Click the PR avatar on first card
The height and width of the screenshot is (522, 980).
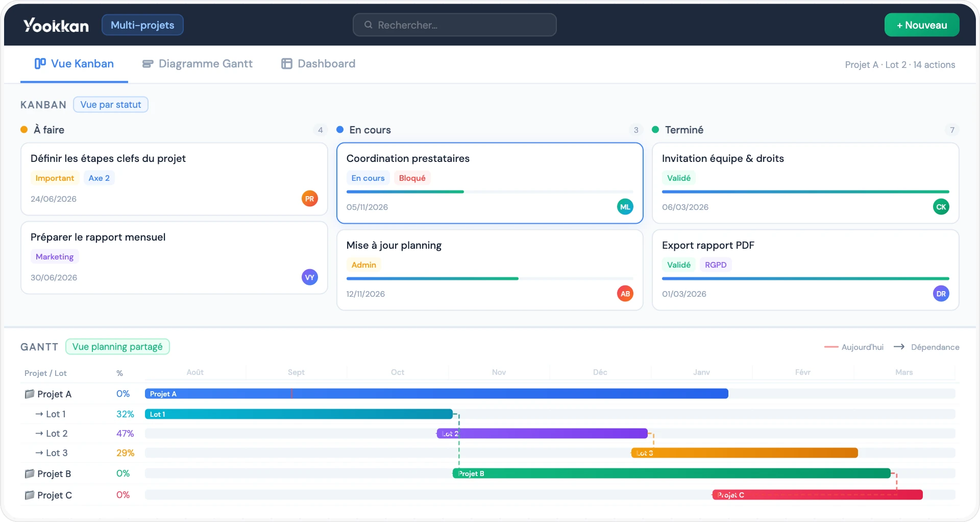(309, 199)
